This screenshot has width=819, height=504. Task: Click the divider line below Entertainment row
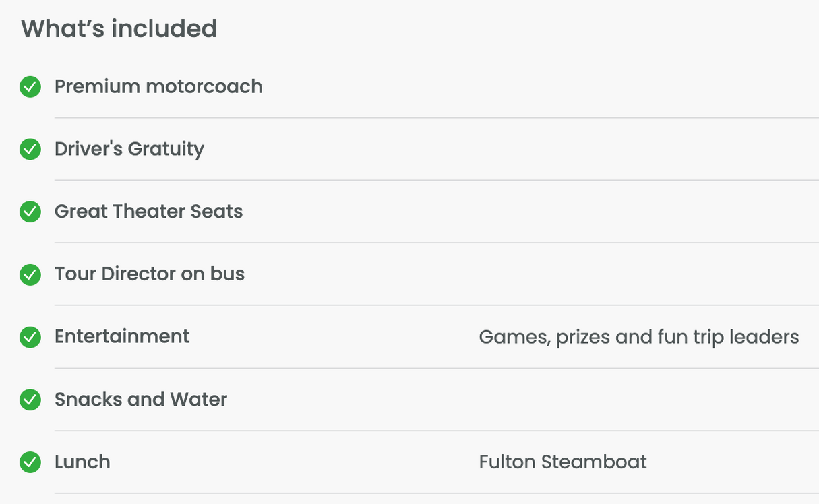tap(437, 368)
